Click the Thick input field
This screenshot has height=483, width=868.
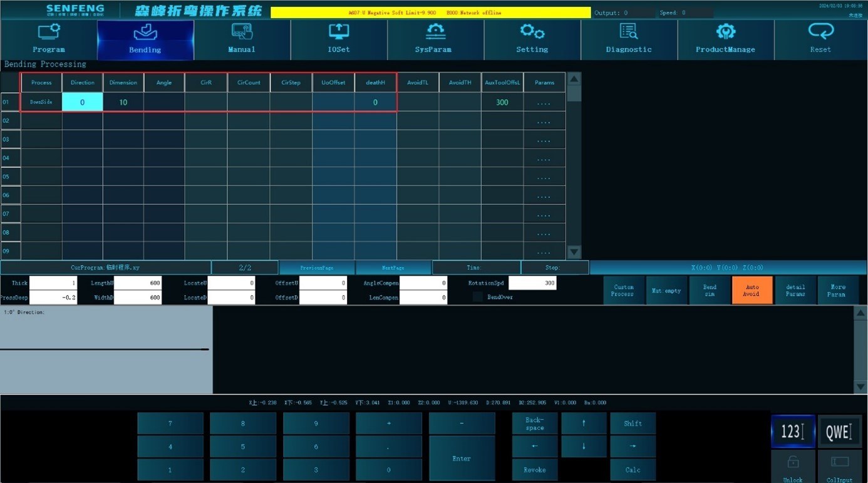(53, 283)
